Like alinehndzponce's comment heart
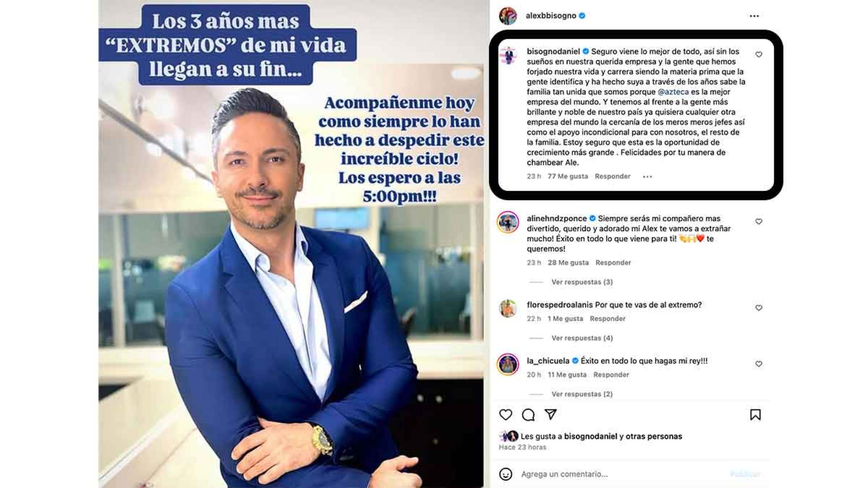Screen dimensions: 868x488 click(759, 222)
